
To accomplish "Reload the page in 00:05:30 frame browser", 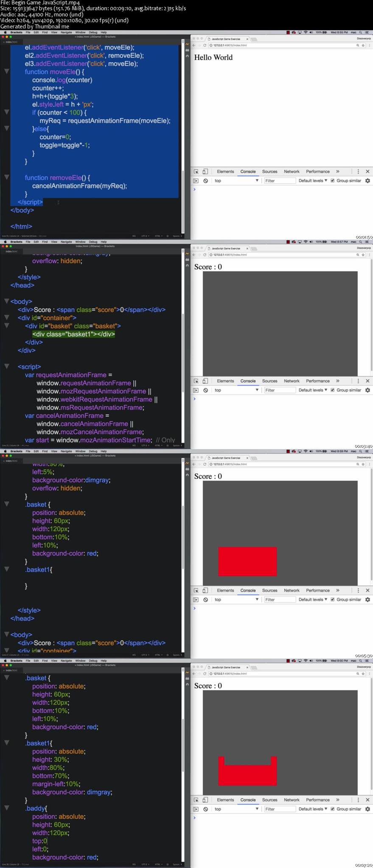I will pyautogui.click(x=205, y=464).
